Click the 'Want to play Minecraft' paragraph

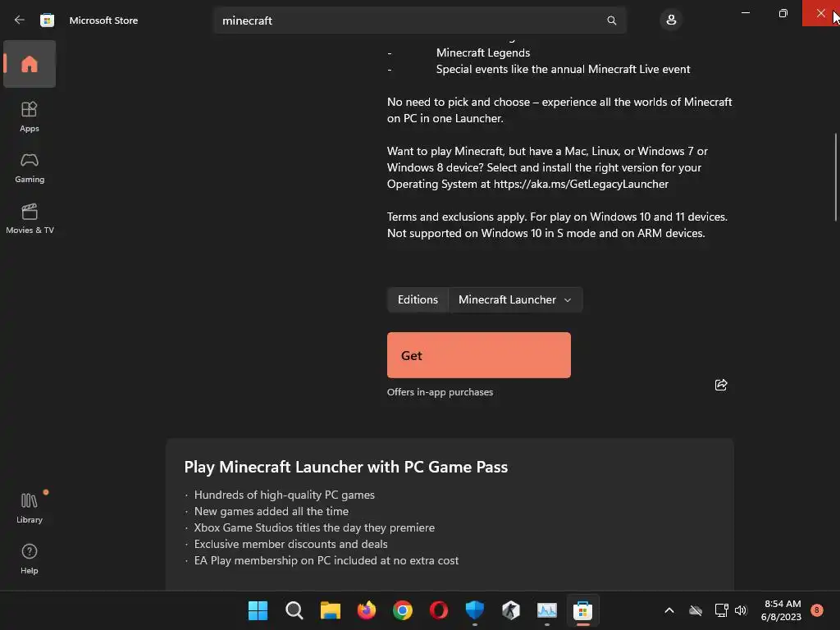coord(547,167)
